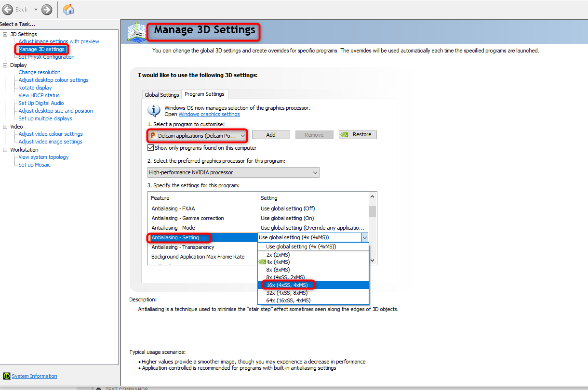This screenshot has width=588, height=390.
Task: Collapse the Workstation tree node
Action: (5, 150)
